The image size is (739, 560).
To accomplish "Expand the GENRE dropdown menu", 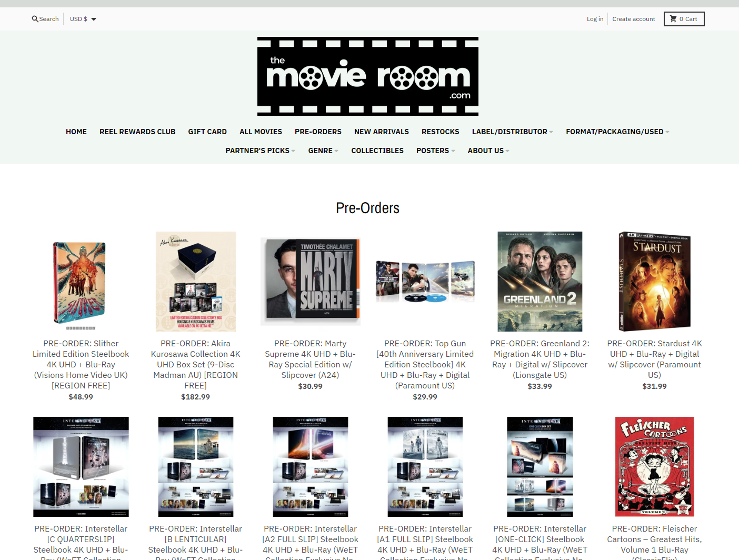I will 323,151.
